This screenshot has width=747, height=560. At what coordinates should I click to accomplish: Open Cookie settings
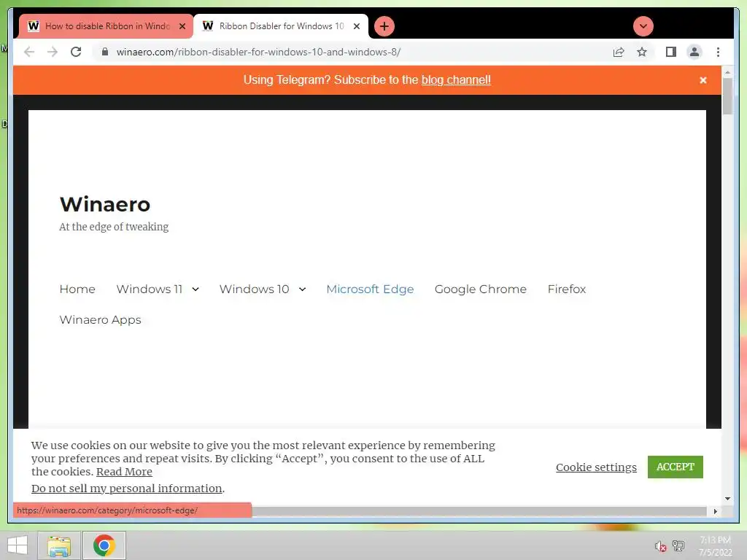point(596,467)
